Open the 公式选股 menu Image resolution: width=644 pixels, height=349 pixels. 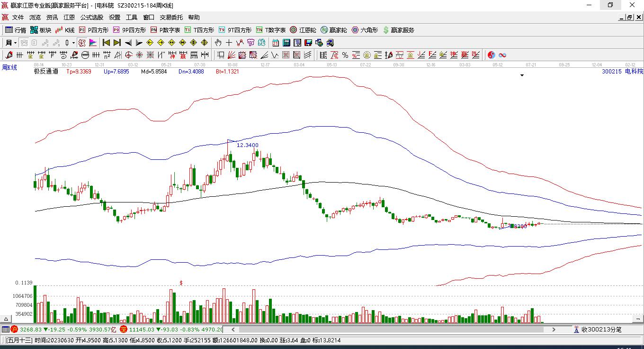click(92, 18)
